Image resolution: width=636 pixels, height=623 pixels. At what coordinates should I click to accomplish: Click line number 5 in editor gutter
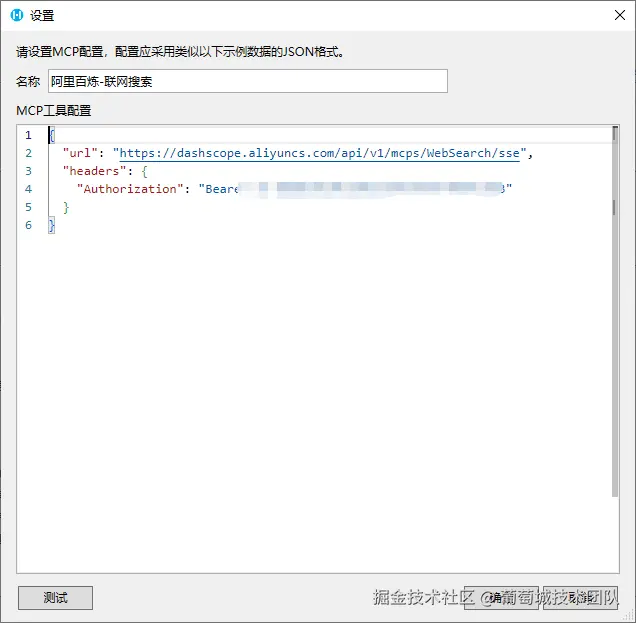coord(28,207)
